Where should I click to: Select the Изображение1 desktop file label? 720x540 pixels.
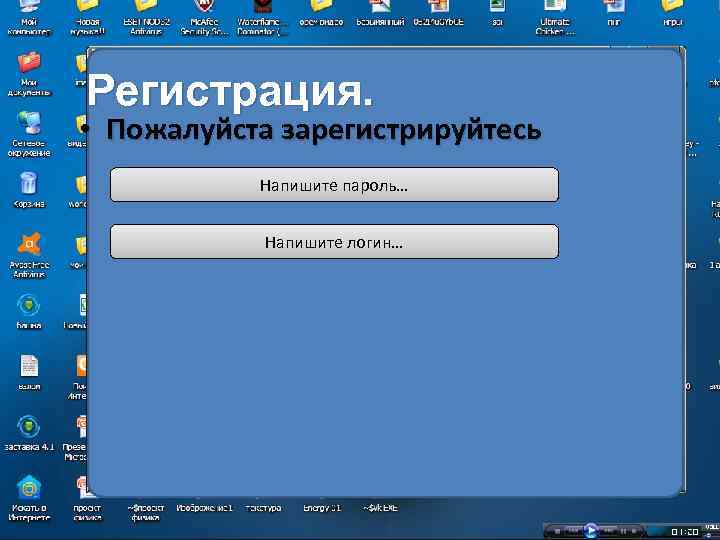click(204, 508)
